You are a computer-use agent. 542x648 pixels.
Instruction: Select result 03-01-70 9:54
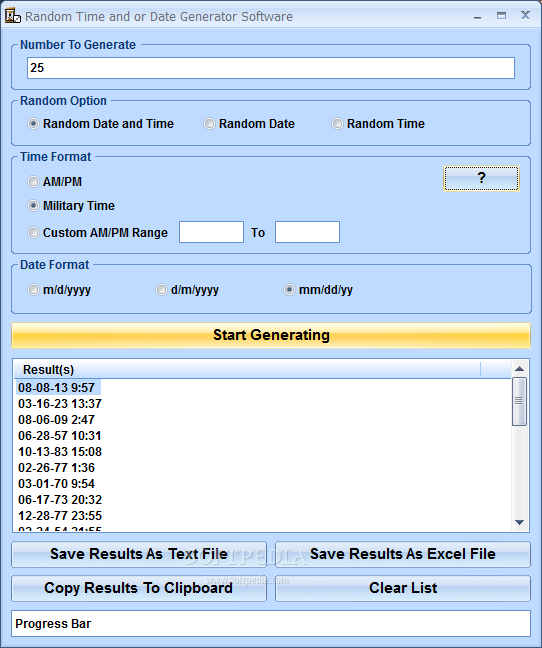[x=57, y=484]
